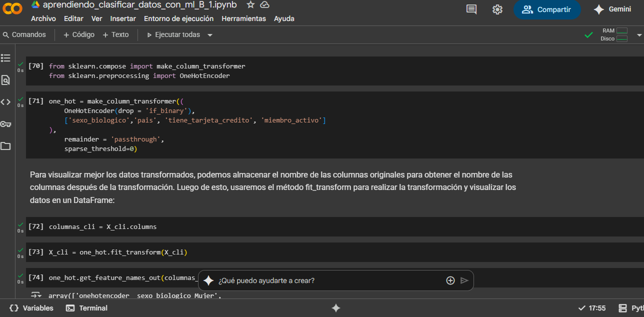This screenshot has width=644, height=317.
Task: Open the files folder sidebar icon
Action: (x=5, y=146)
